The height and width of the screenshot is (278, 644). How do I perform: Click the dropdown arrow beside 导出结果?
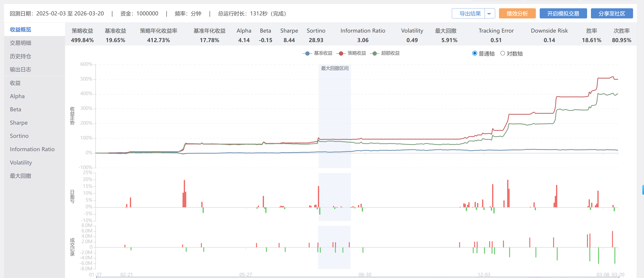click(489, 14)
